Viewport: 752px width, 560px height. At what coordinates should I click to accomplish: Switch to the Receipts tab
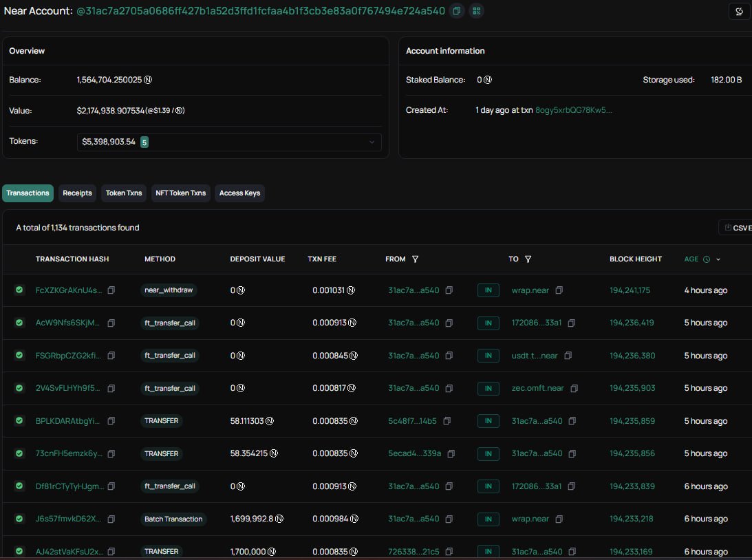77,193
